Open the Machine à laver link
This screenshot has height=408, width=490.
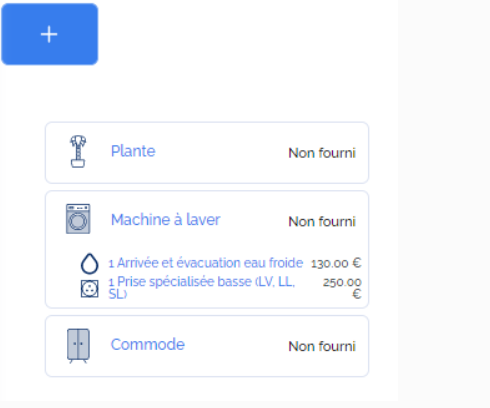point(166,220)
